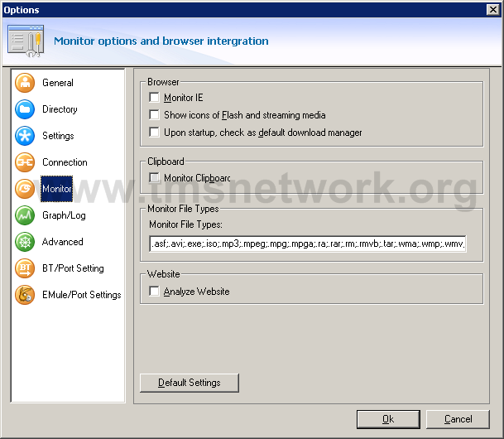Check default download manager on startup option

(x=154, y=132)
